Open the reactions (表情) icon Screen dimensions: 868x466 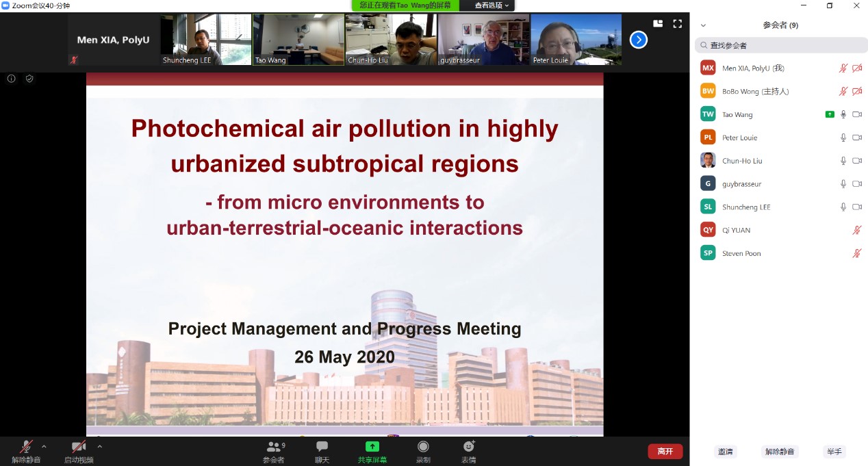tap(468, 448)
